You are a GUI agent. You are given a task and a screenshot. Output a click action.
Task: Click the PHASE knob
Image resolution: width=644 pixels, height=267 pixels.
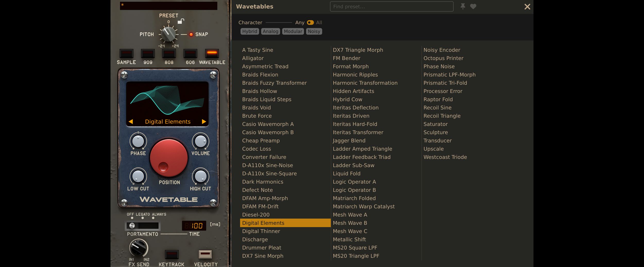coord(138,141)
